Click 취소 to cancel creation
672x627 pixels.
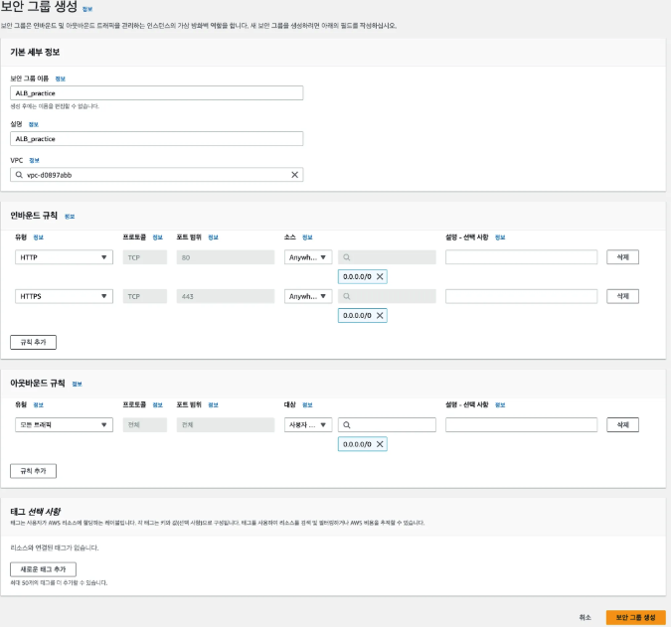click(585, 618)
